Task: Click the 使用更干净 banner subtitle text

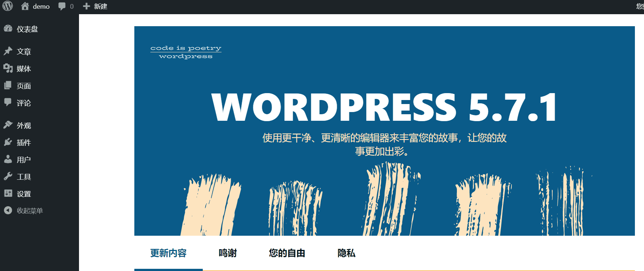Action: point(384,144)
